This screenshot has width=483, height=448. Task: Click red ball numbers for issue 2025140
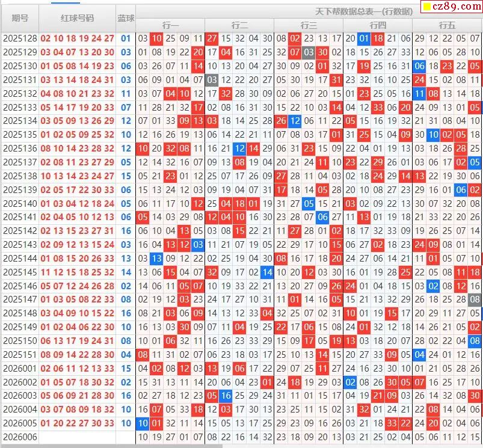(78, 203)
